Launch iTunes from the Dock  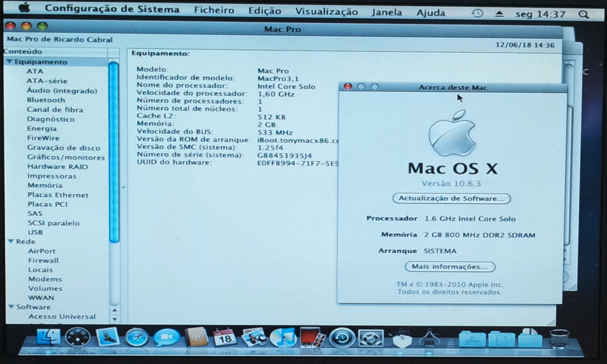click(x=283, y=337)
